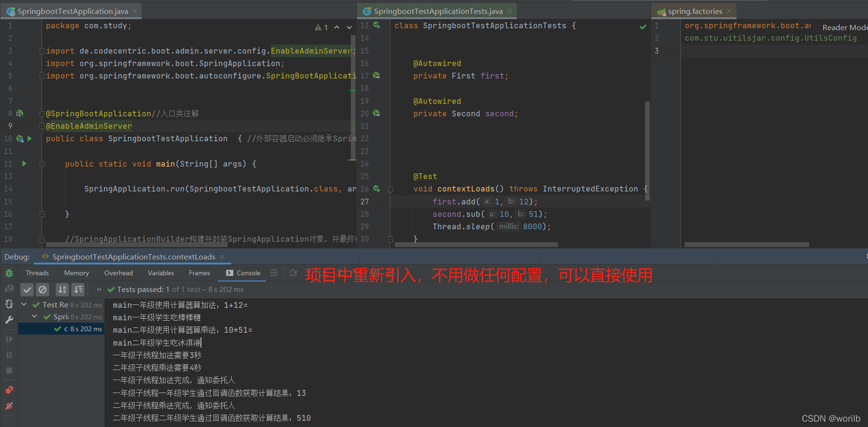Switch to the Overhead debug tab
The height and width of the screenshot is (427, 868).
coord(119,273)
